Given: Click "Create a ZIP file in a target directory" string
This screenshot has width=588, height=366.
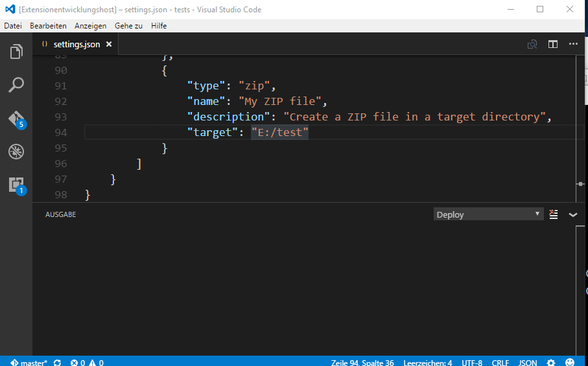Looking at the screenshot, I should (x=414, y=117).
